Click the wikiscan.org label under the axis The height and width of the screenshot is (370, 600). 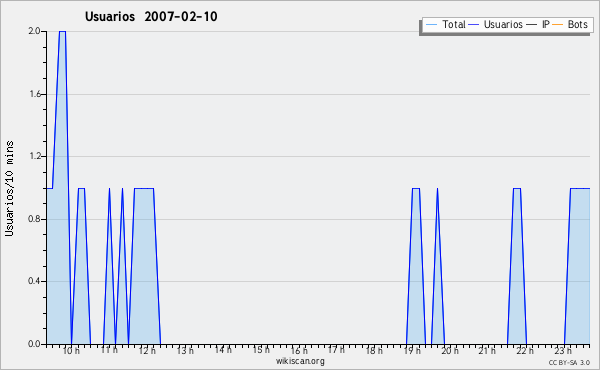pos(300,361)
